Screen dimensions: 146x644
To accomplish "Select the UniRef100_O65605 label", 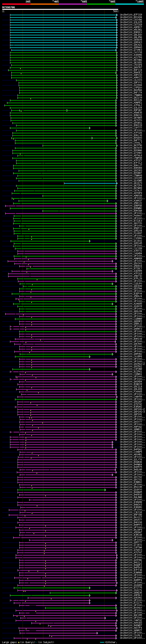I will point(131,40).
